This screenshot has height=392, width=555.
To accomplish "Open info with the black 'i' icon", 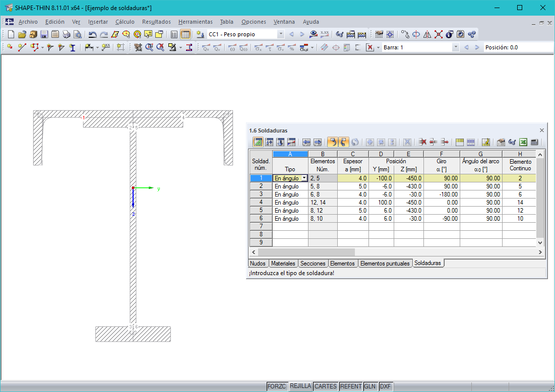I will point(449,34).
